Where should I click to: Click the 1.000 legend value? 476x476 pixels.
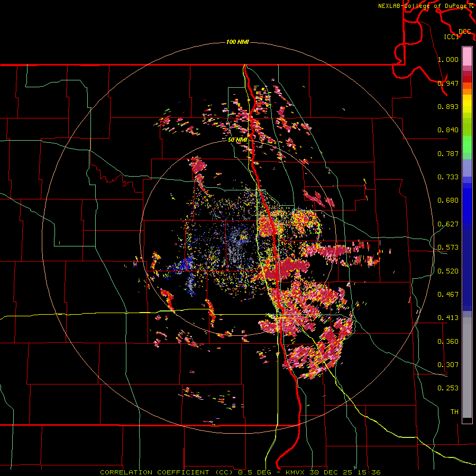pyautogui.click(x=448, y=59)
